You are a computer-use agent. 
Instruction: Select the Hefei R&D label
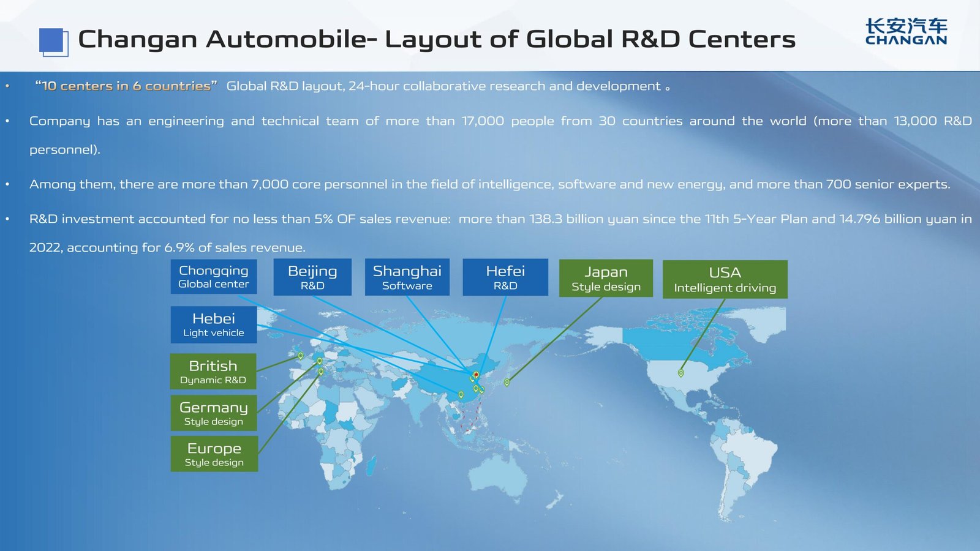coord(505,277)
